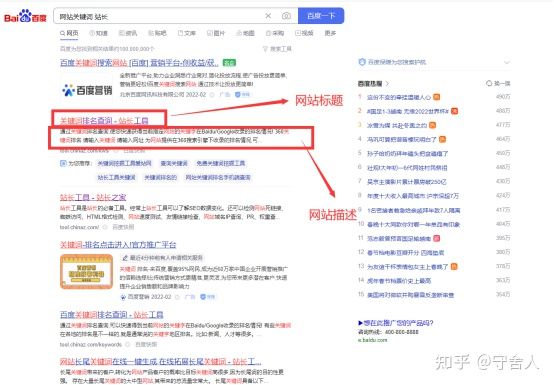
Task: Open camera image search icon
Action: [x=286, y=16]
